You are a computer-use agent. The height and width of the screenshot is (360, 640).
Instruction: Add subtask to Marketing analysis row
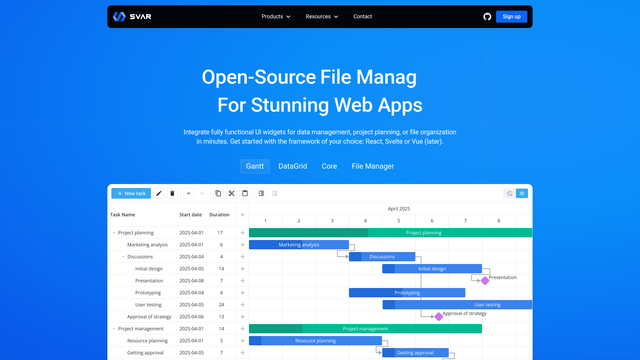[242, 245]
